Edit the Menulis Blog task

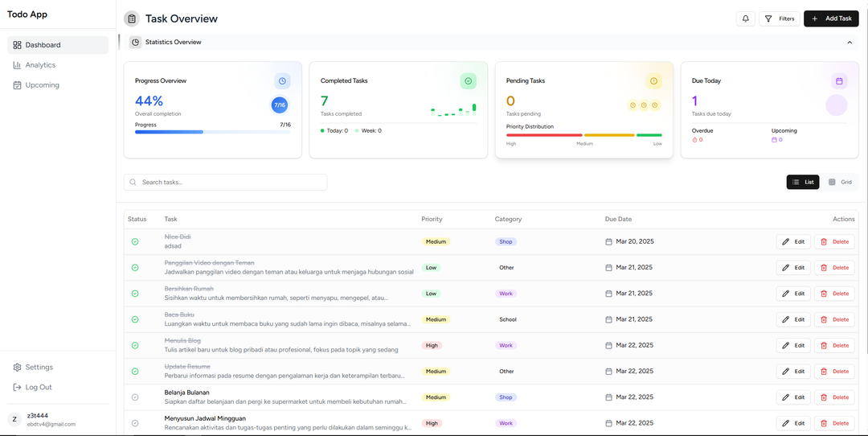793,346
